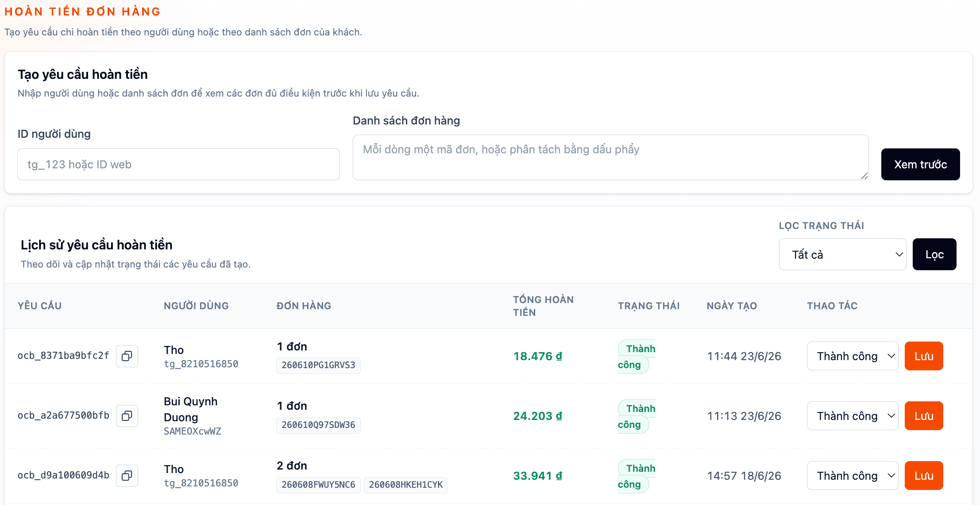Screen dimensions: 980x505
Task: Click the HOÀN TIỀN ĐƠN HÀNG page title
Action: [82, 12]
